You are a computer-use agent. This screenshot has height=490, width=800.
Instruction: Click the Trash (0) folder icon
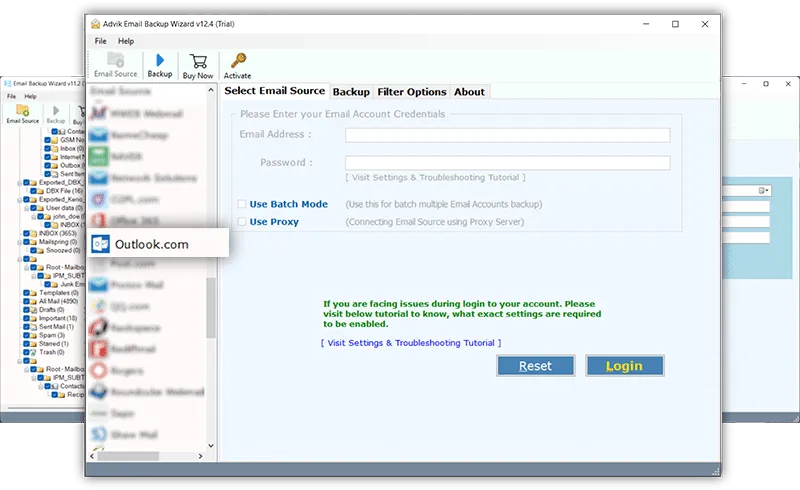34,352
